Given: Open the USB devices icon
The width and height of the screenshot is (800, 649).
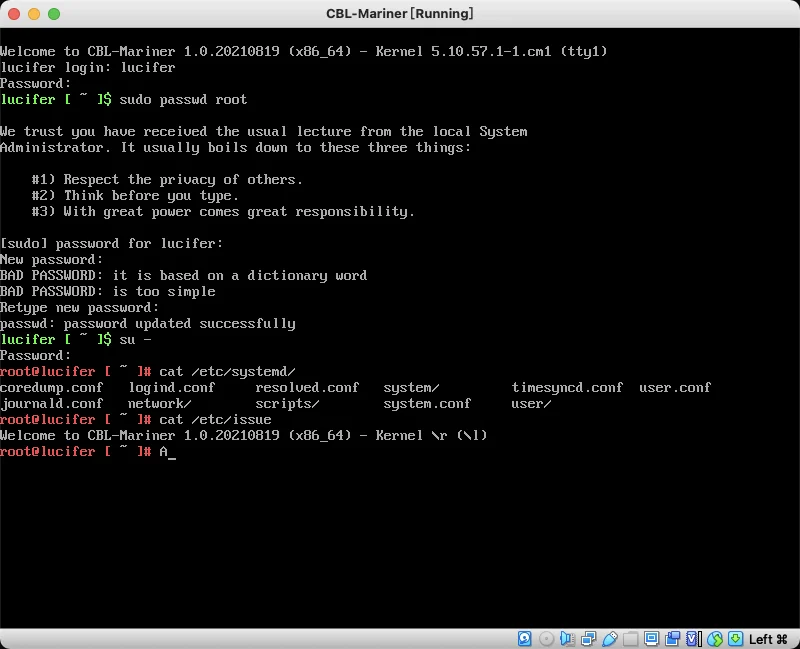Looking at the screenshot, I should point(609,639).
